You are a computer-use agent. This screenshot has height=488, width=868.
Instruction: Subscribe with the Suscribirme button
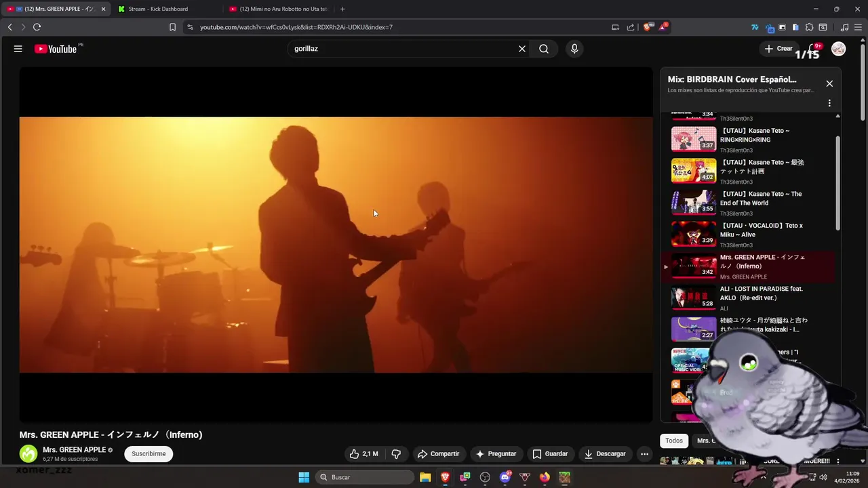(149, 454)
